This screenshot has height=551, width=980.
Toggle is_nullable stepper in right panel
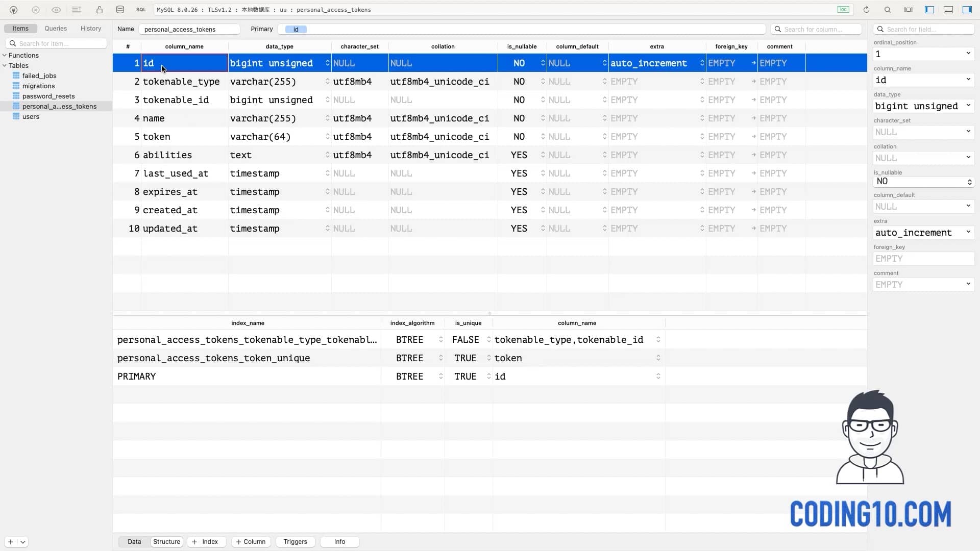(x=969, y=182)
